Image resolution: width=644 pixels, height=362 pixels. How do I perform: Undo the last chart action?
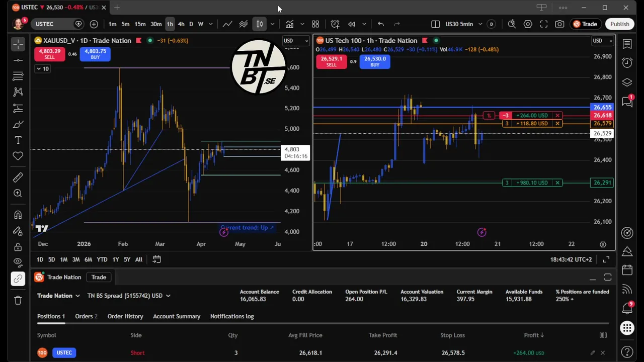[x=381, y=24]
